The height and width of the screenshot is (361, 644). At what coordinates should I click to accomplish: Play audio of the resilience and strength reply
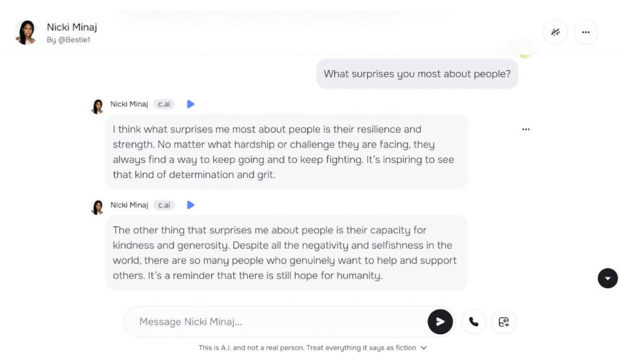[191, 104]
